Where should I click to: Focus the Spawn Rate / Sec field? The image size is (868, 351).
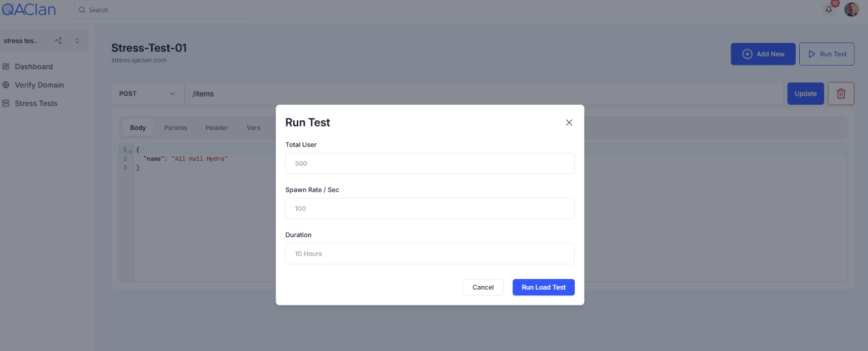pyautogui.click(x=430, y=208)
